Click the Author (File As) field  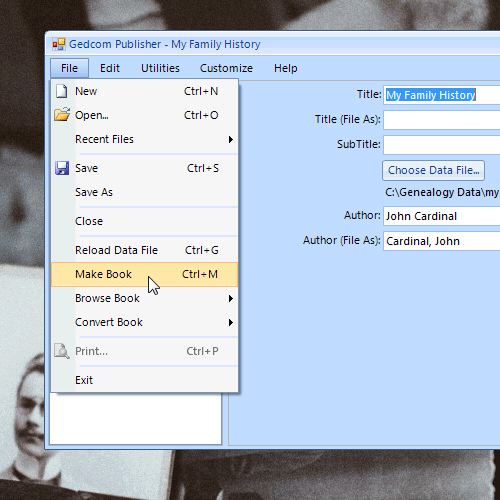tap(442, 241)
